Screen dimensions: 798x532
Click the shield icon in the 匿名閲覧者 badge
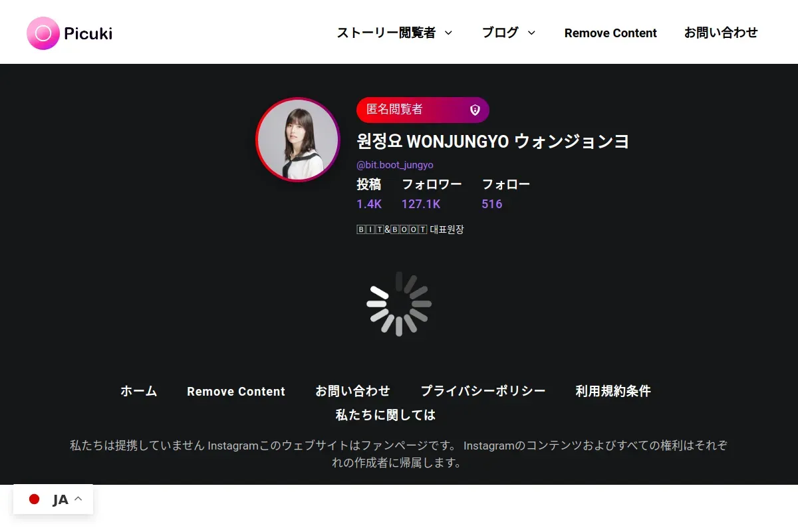[x=475, y=110]
